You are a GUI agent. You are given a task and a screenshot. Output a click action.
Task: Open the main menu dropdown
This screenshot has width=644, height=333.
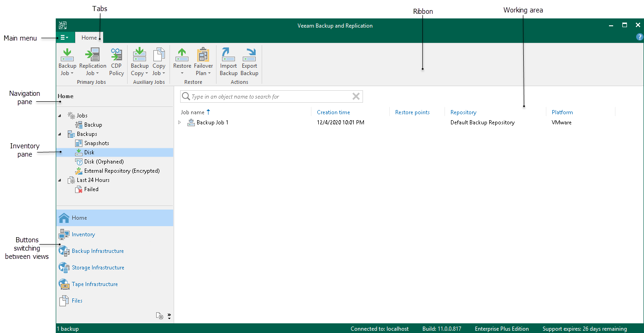click(65, 37)
